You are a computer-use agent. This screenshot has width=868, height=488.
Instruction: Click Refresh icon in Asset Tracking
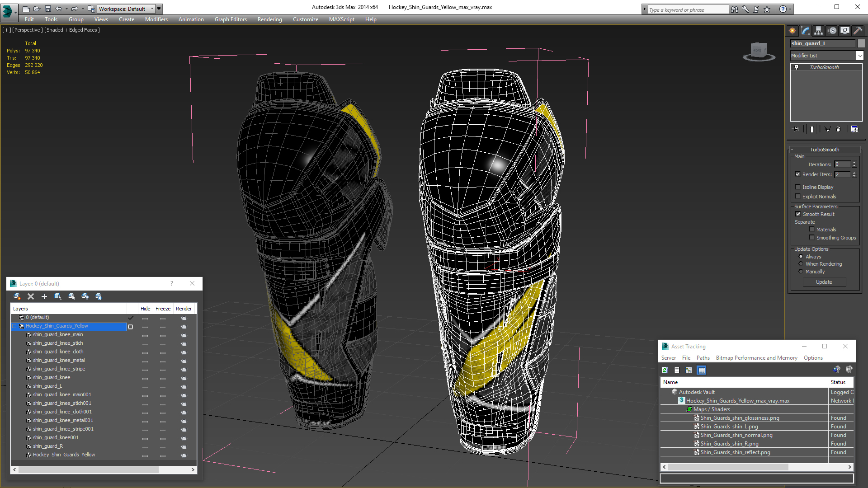pos(665,370)
